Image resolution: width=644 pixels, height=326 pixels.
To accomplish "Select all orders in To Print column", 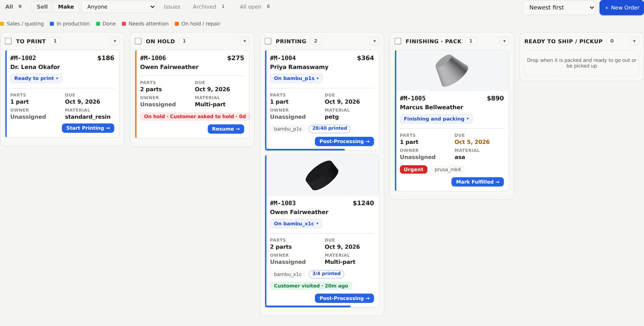I will tap(8, 41).
